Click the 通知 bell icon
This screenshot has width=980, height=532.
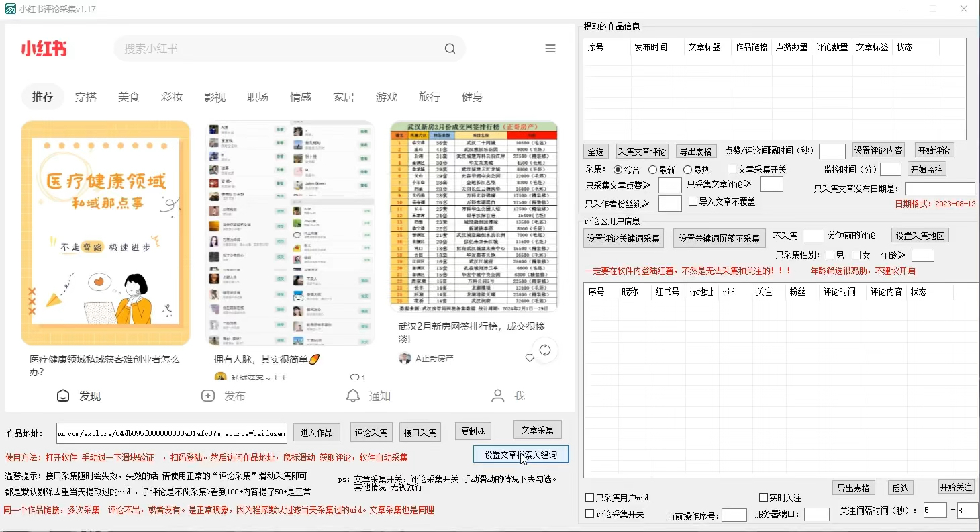point(353,396)
